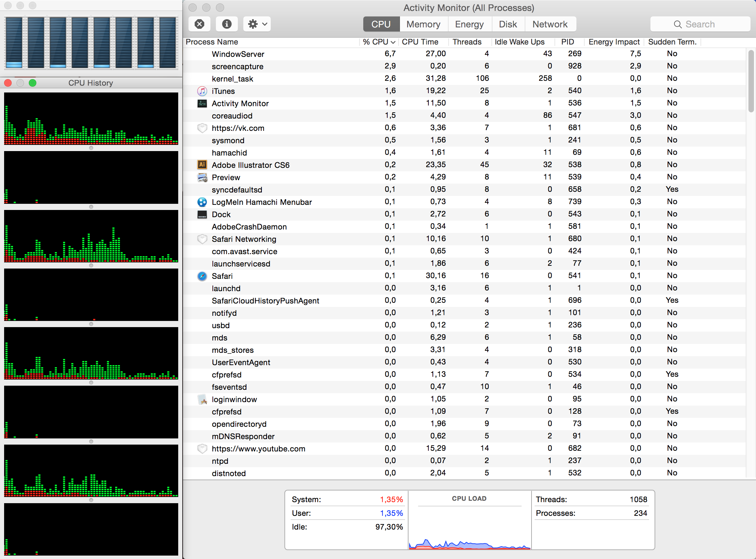Select the WindowServer process row

point(464,54)
